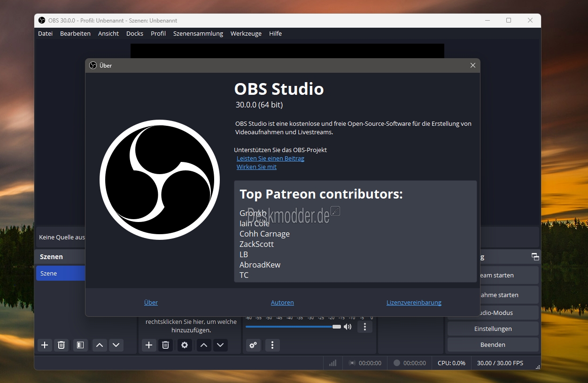Add a new source with plus icon
Viewport: 588px width, 383px height.
tap(149, 345)
